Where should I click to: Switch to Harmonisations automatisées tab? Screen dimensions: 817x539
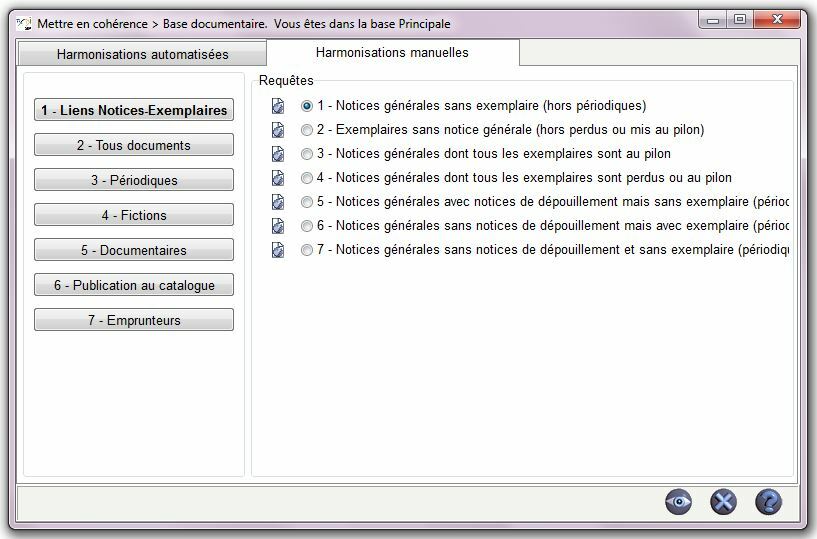[142, 54]
